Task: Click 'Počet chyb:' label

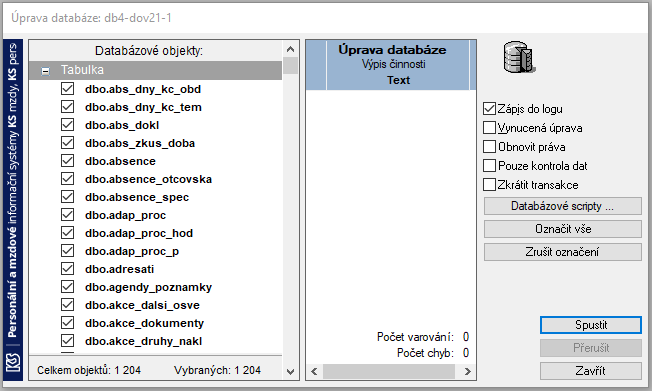Action: pos(425,353)
